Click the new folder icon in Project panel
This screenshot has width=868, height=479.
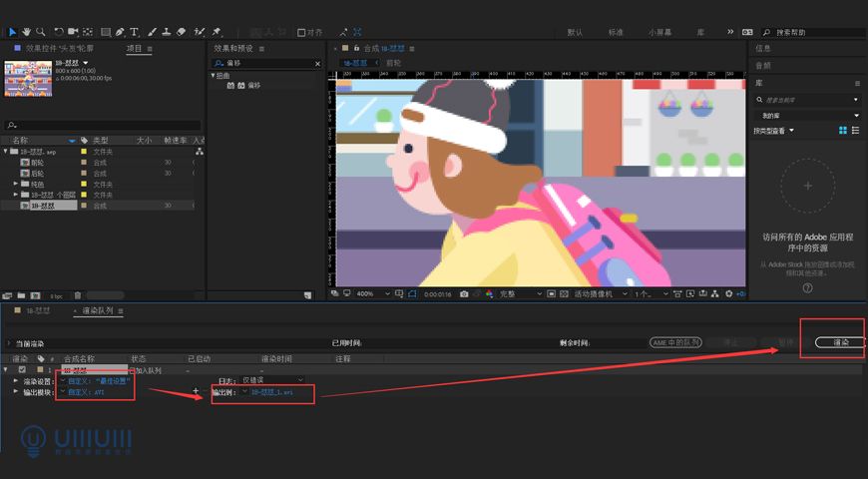pyautogui.click(x=21, y=295)
